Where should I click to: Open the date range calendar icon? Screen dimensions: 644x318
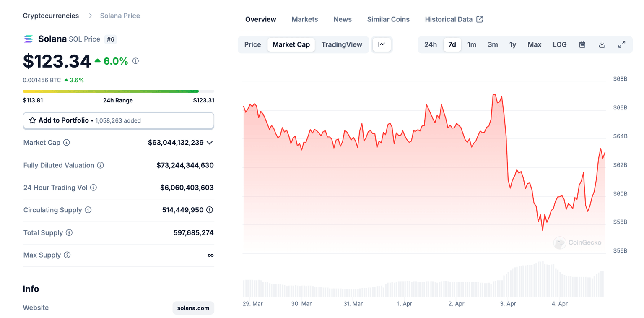point(582,44)
